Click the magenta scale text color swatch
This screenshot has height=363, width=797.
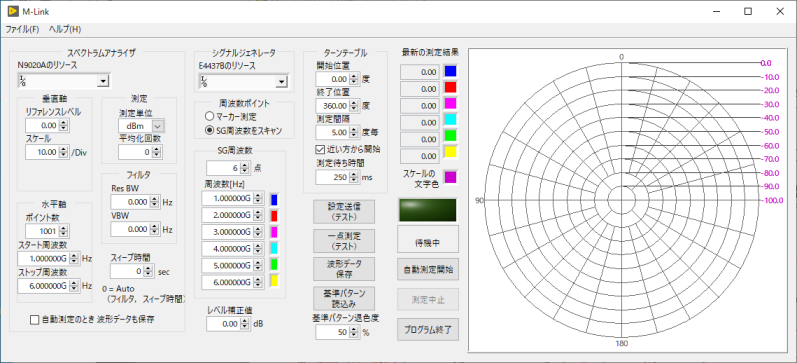click(x=450, y=176)
